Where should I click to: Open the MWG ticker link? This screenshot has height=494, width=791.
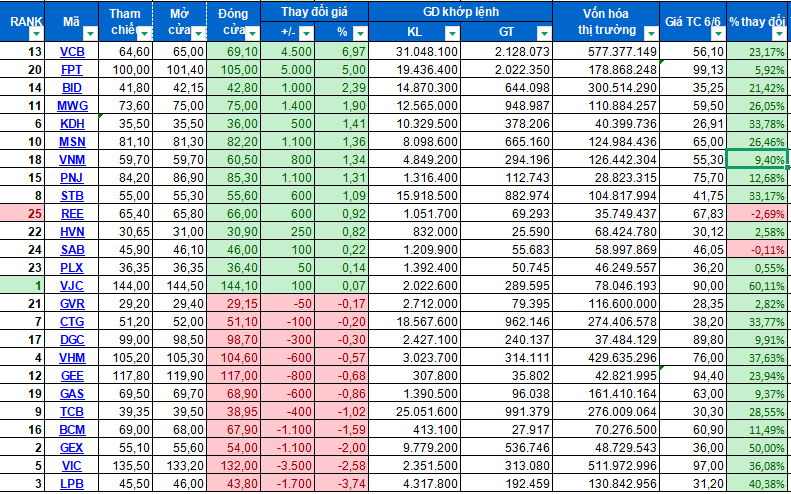point(72,105)
